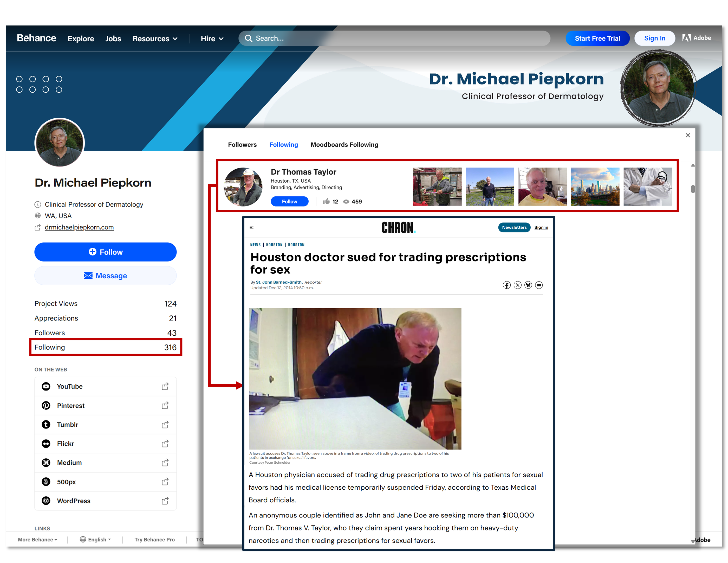Select the Following tab
Image resolution: width=728 pixels, height=563 pixels.
[x=284, y=144]
